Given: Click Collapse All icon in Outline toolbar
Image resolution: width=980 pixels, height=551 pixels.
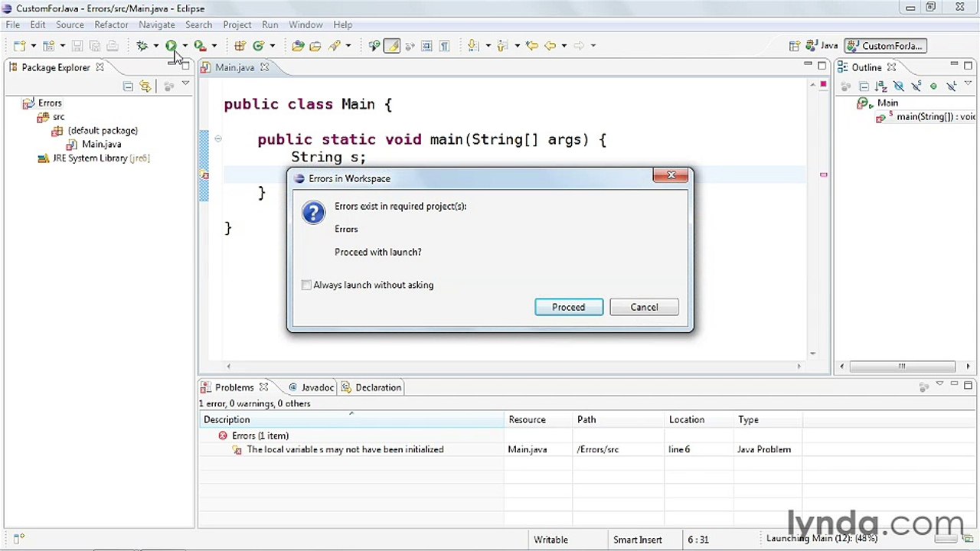Looking at the screenshot, I should (x=864, y=86).
